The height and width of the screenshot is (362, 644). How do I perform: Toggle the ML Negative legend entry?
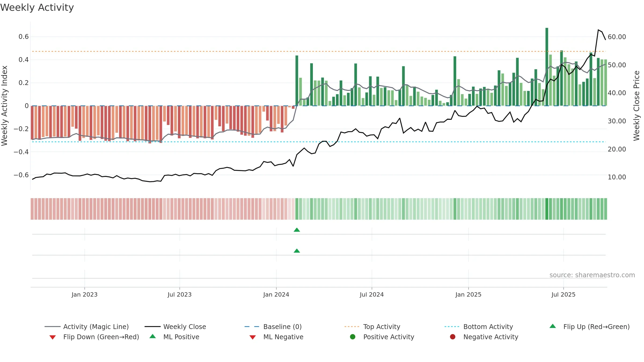[x=276, y=337]
